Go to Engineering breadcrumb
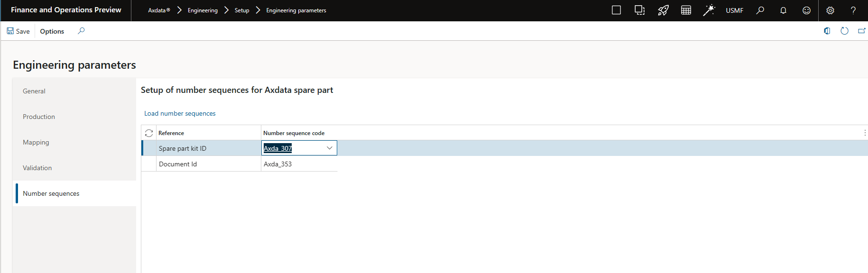The height and width of the screenshot is (273, 868). (203, 10)
